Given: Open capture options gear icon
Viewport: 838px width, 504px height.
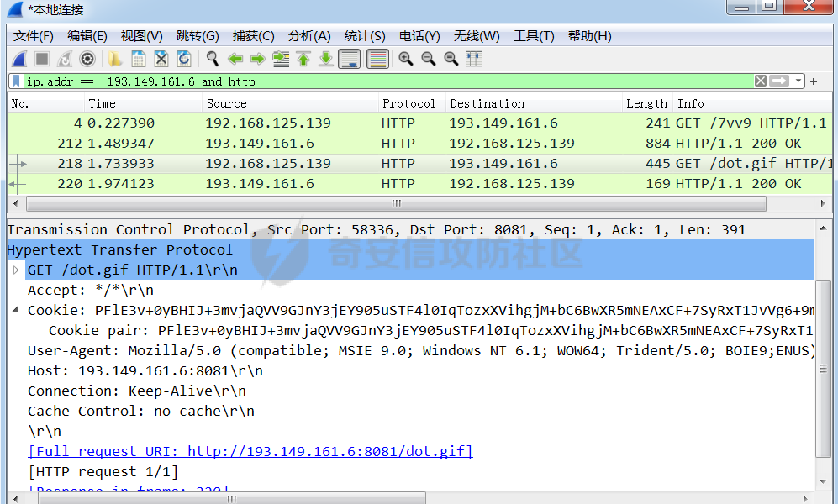Looking at the screenshot, I should (x=87, y=59).
